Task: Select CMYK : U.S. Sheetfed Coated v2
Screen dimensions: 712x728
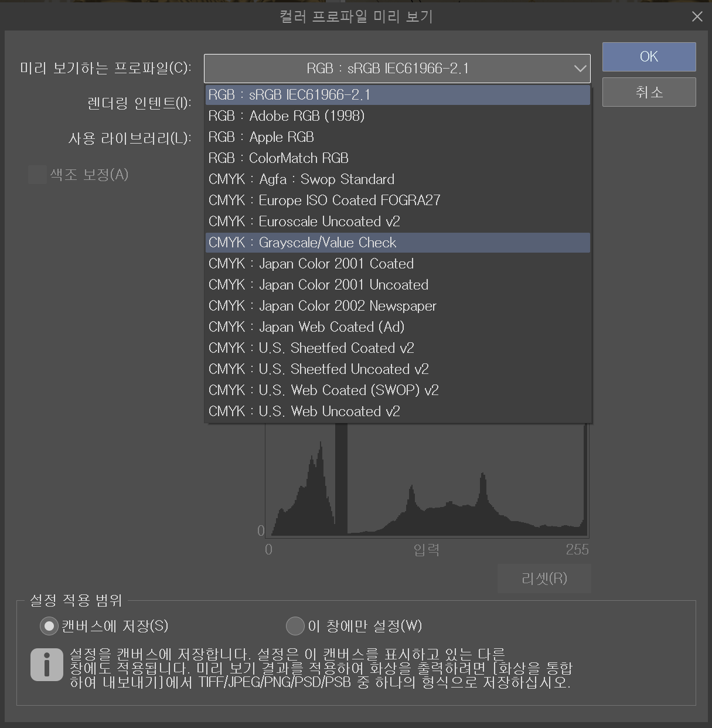Action: click(397, 348)
